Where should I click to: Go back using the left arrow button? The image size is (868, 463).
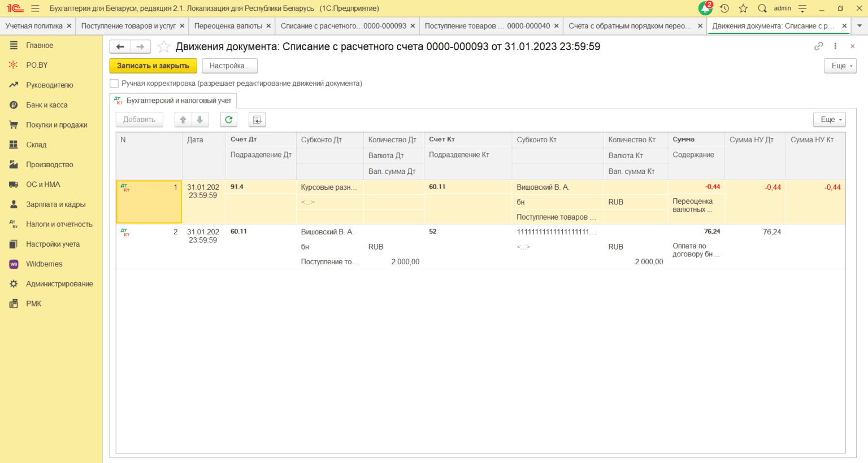click(120, 47)
